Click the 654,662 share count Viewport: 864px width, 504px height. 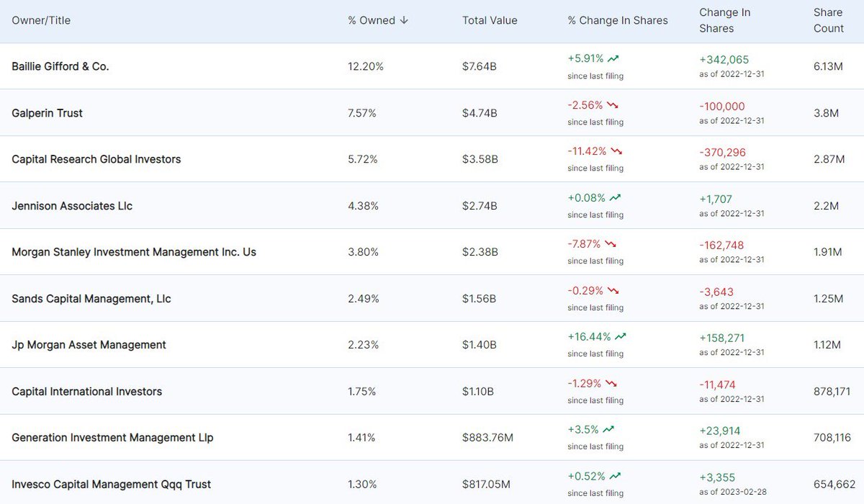click(834, 485)
